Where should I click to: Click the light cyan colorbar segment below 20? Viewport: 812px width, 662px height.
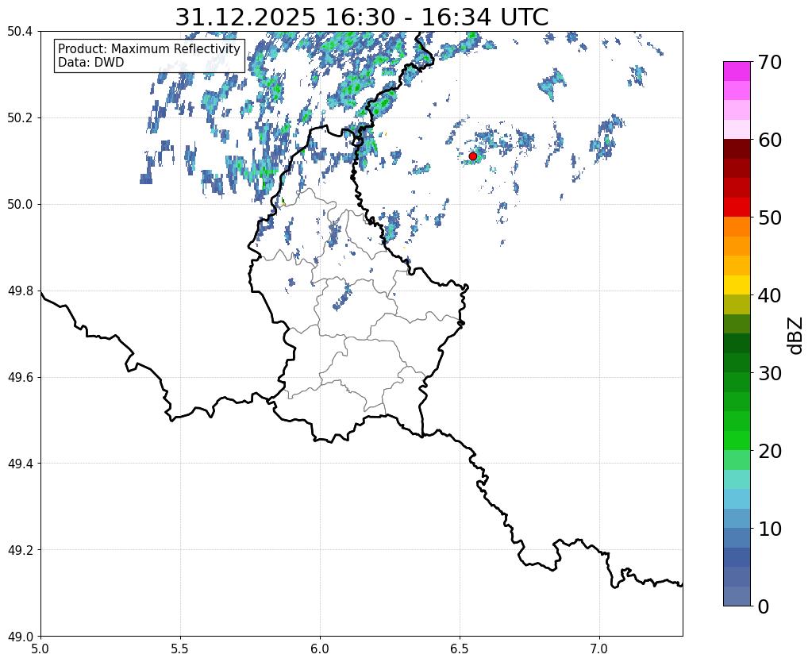(x=737, y=479)
